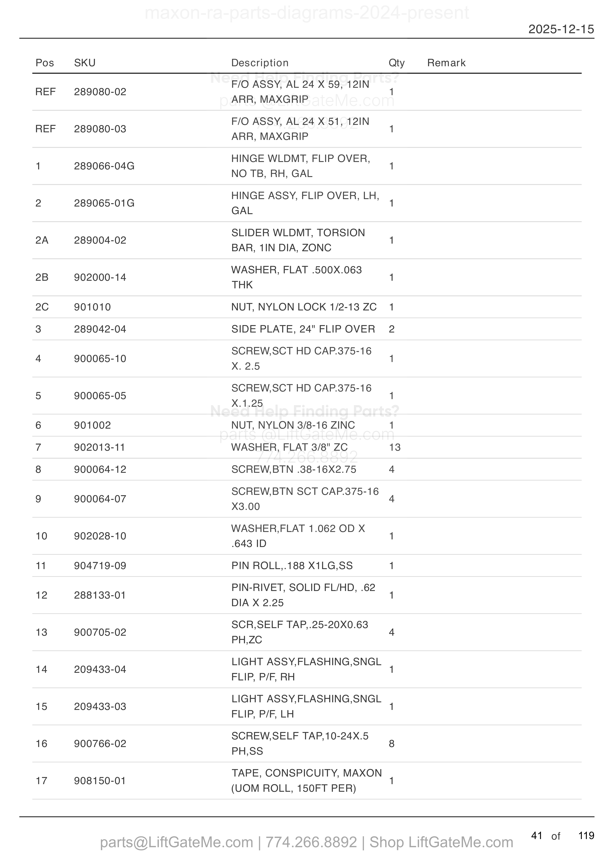Click the page number 41 indicator
Screen dimensions: 614x868
click(537, 836)
